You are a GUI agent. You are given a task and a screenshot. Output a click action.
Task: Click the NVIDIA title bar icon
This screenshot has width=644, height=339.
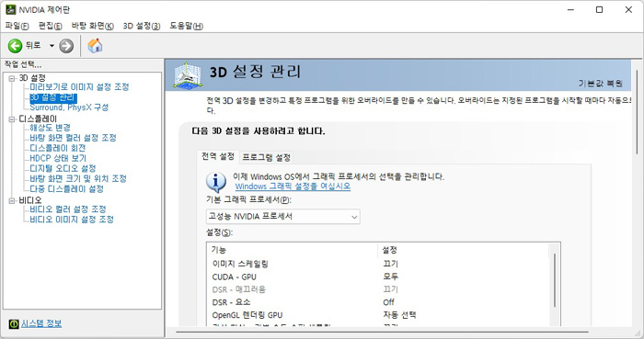click(x=11, y=9)
